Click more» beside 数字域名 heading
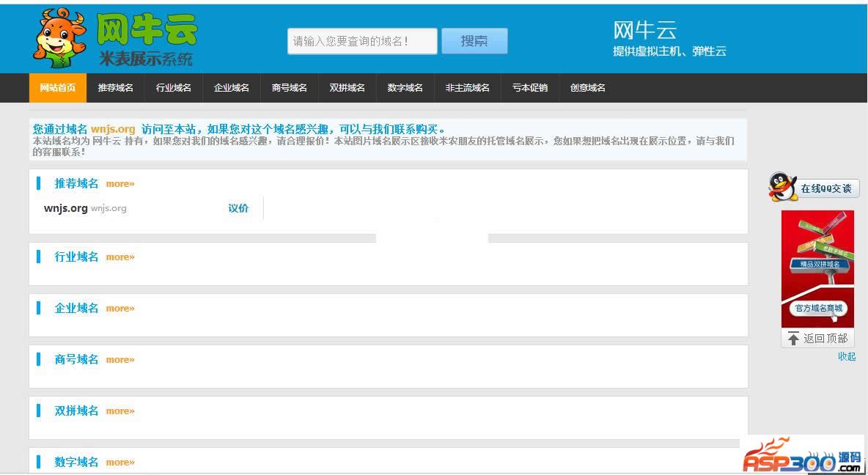 point(120,463)
